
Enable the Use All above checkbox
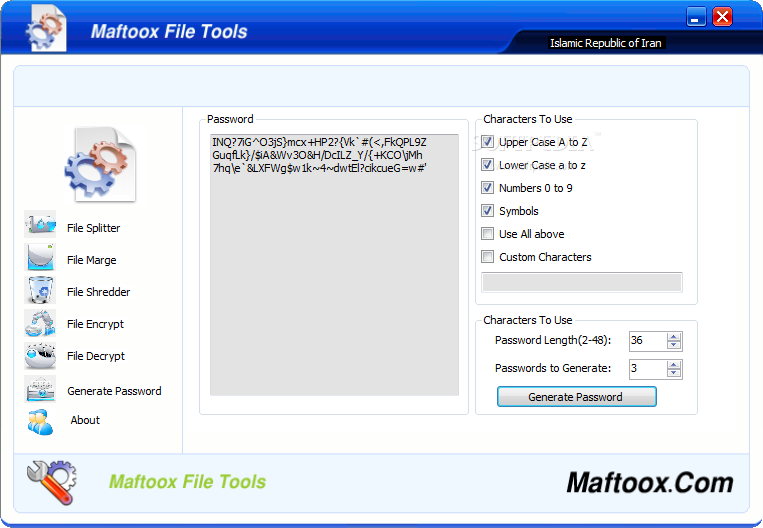pyautogui.click(x=487, y=234)
